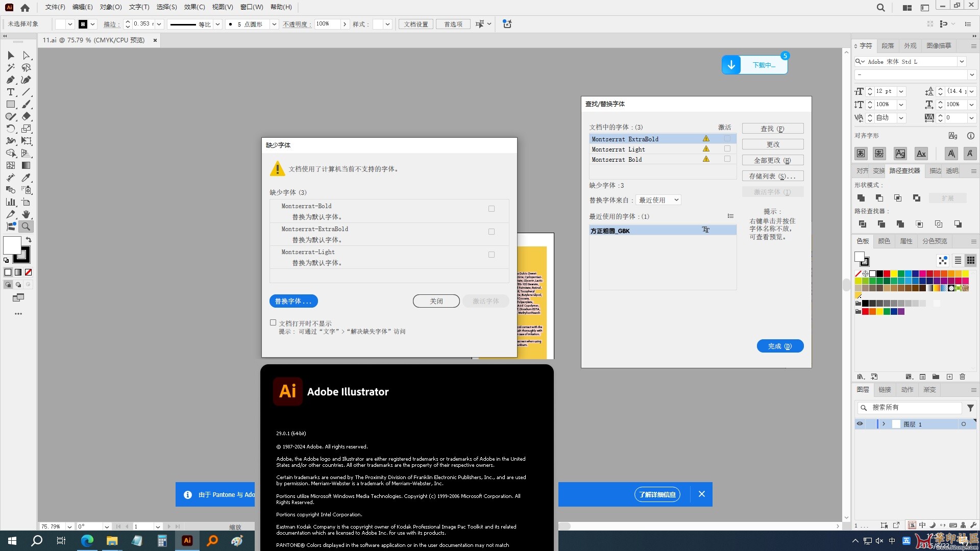Tick Montserrat Light checkbox in Find Font

(727, 148)
